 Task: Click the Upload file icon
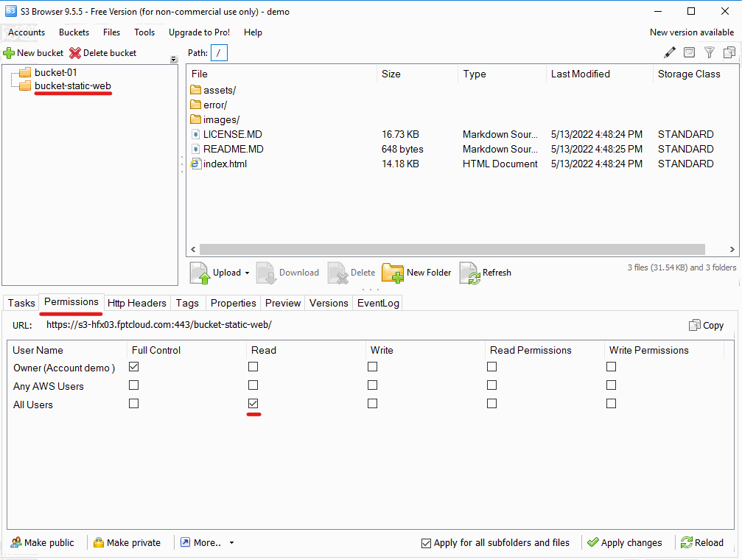click(x=199, y=273)
